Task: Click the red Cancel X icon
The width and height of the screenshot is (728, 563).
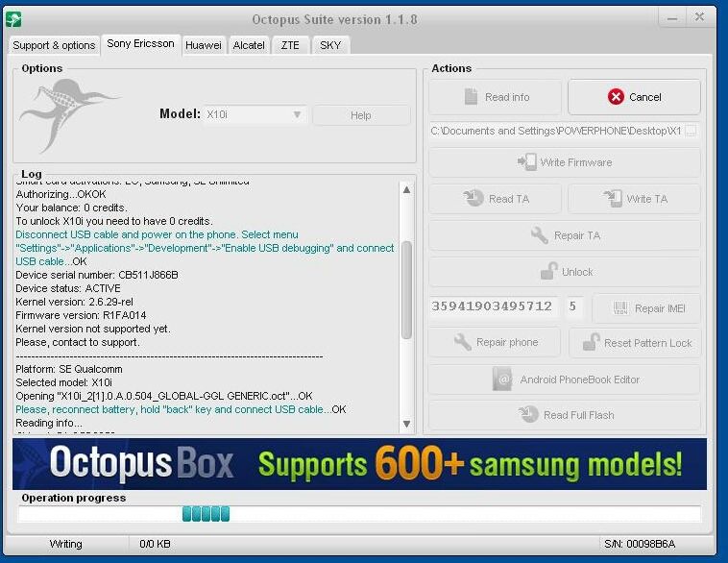Action: [616, 97]
